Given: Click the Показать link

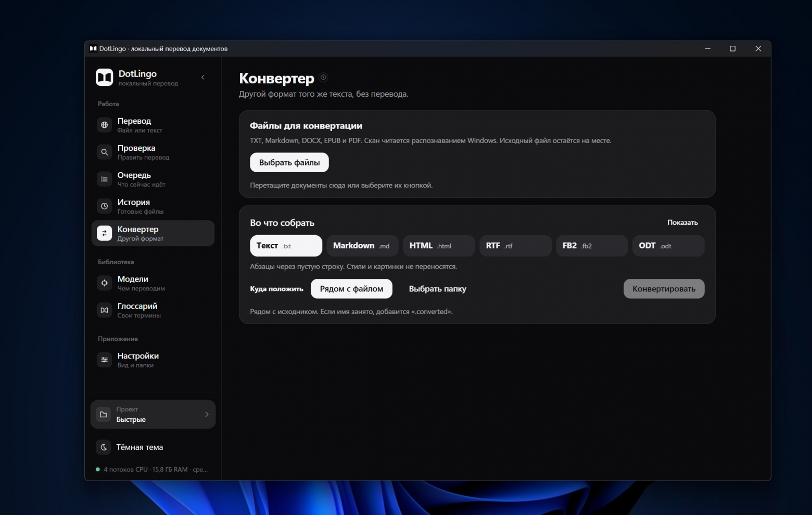Looking at the screenshot, I should (682, 222).
